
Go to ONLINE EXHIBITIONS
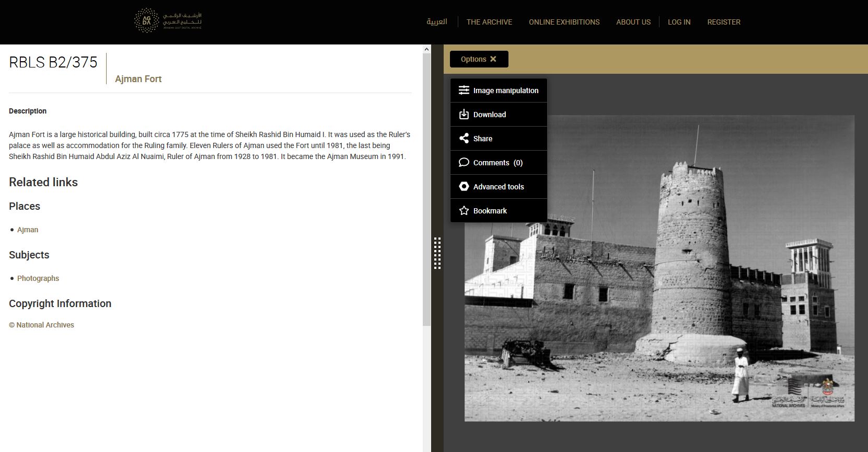pyautogui.click(x=564, y=22)
